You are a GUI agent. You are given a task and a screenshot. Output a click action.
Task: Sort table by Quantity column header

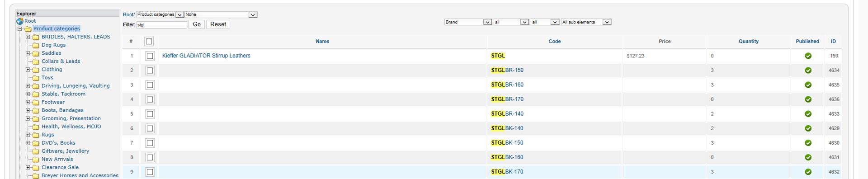(749, 42)
